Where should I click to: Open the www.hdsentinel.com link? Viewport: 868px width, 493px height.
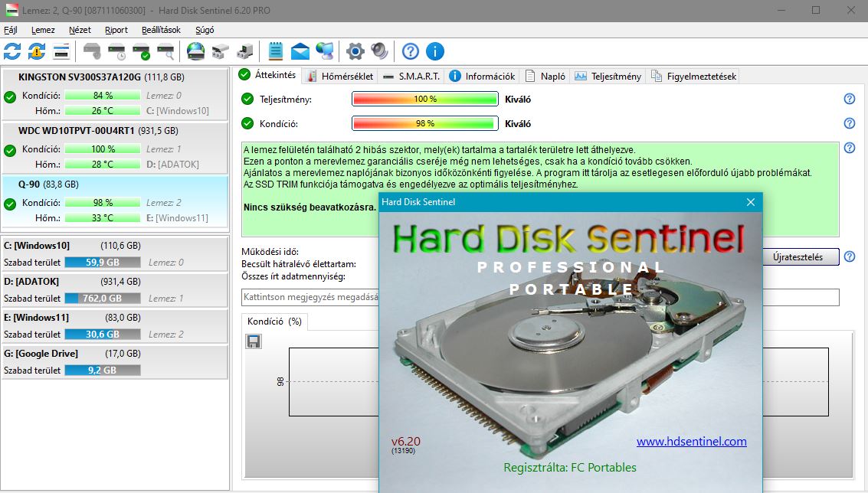click(x=691, y=442)
